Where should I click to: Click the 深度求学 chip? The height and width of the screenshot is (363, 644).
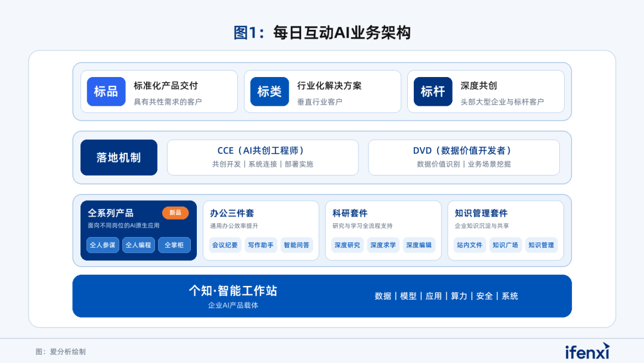tap(383, 245)
